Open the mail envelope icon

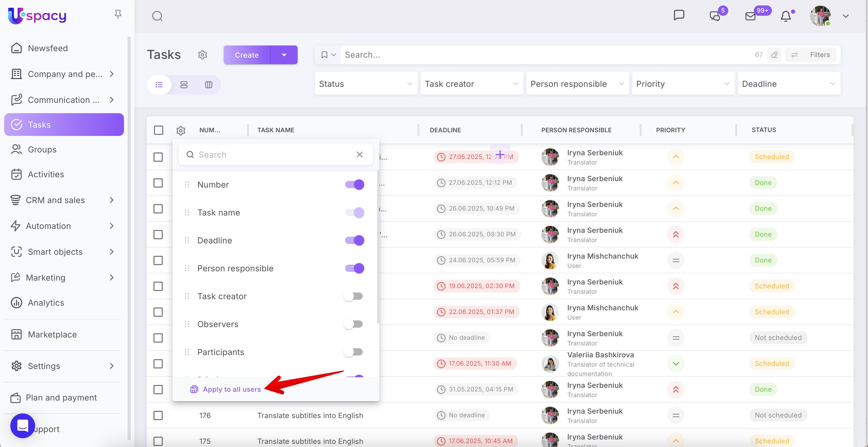tap(750, 16)
